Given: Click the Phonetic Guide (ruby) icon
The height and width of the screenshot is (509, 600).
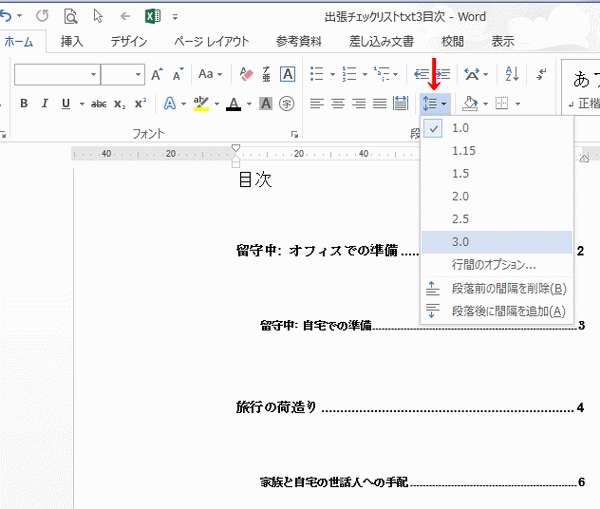Looking at the screenshot, I should pos(266,74).
